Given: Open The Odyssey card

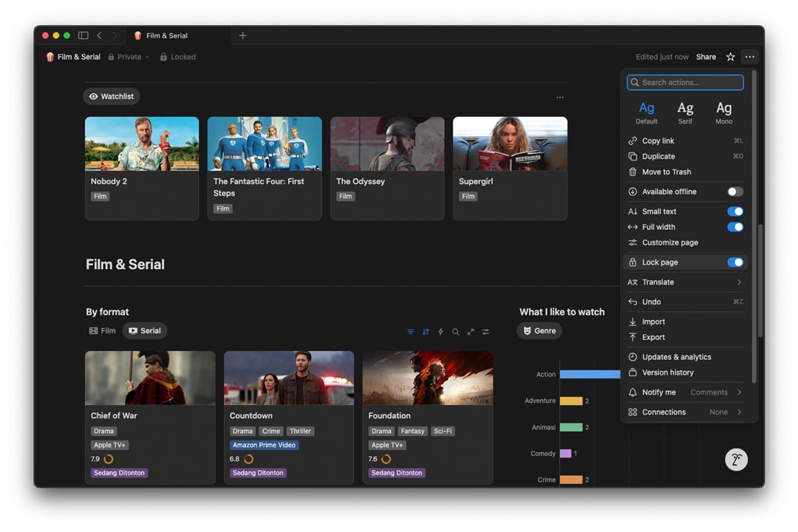Looking at the screenshot, I should [x=387, y=168].
